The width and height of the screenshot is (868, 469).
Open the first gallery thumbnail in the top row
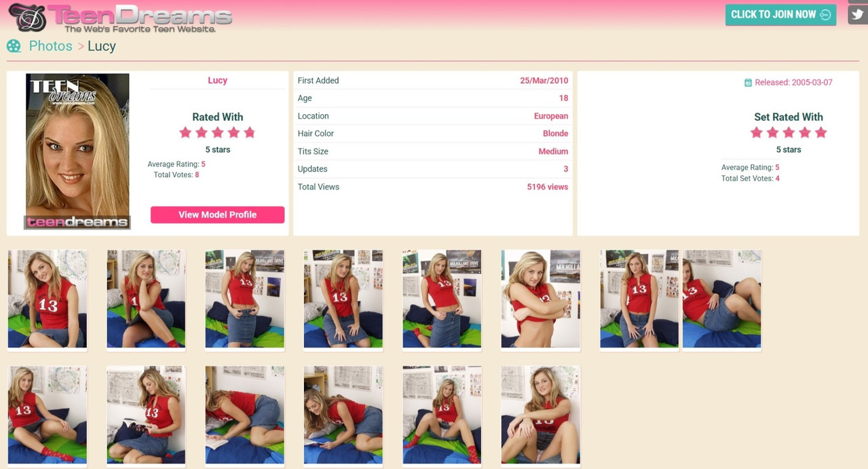tap(48, 299)
